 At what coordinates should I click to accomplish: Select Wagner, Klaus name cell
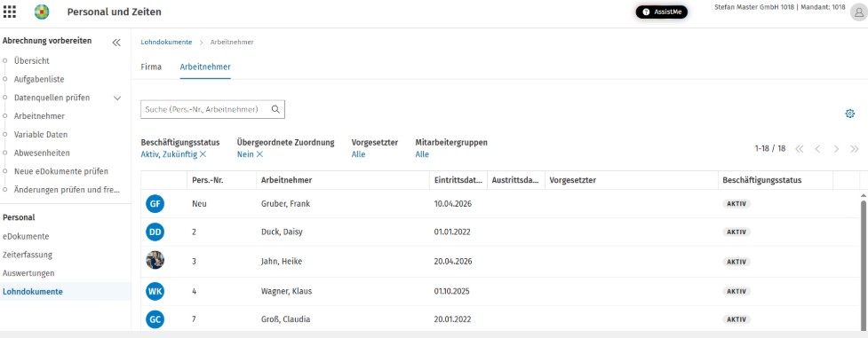pyautogui.click(x=286, y=291)
